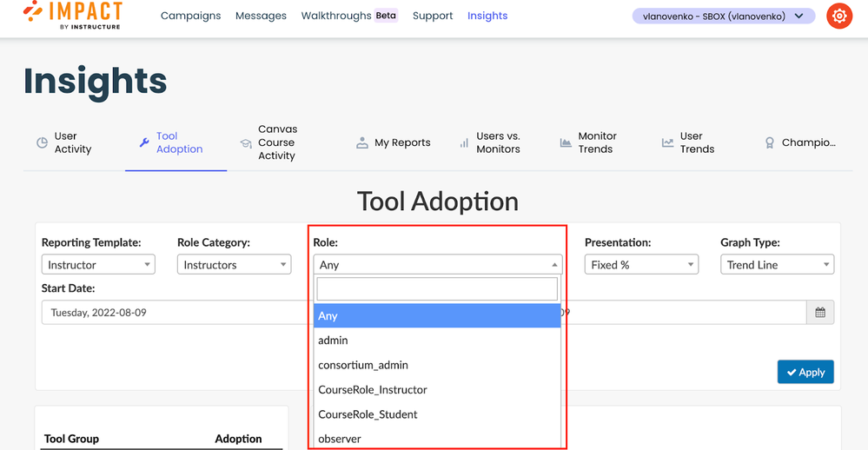Switch to the Canvas Course Activity tab

268,142
